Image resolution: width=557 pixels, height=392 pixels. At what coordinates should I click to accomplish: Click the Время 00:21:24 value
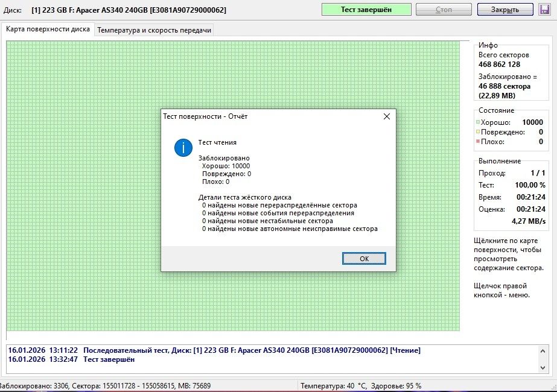pyautogui.click(x=530, y=197)
